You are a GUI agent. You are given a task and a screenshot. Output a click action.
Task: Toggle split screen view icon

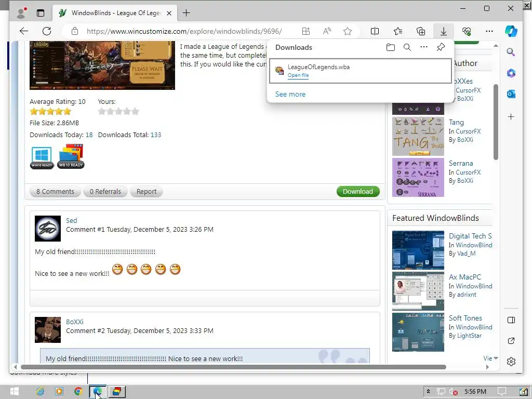tap(375, 31)
